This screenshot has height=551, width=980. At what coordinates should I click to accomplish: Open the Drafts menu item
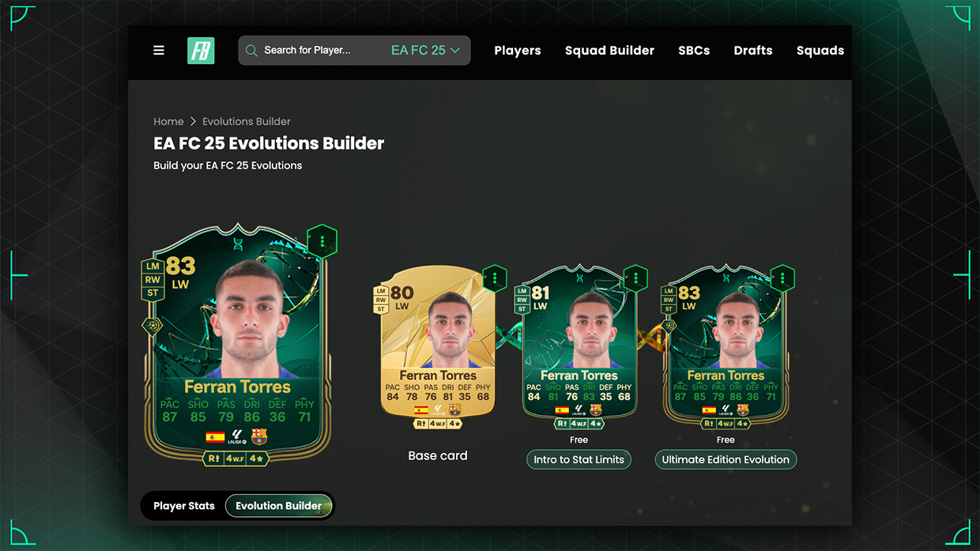tap(753, 51)
